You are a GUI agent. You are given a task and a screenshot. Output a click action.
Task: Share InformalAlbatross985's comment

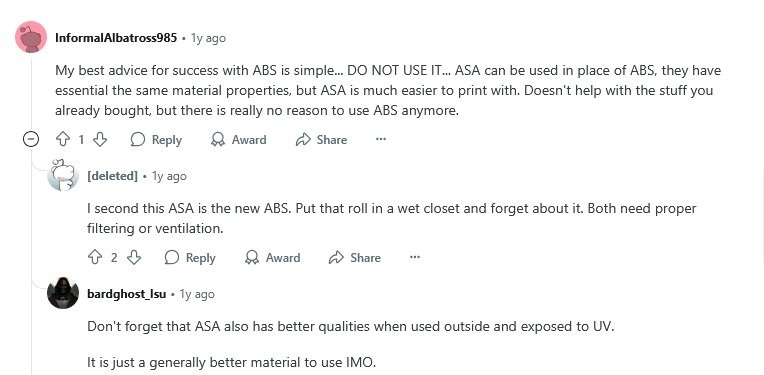(322, 140)
